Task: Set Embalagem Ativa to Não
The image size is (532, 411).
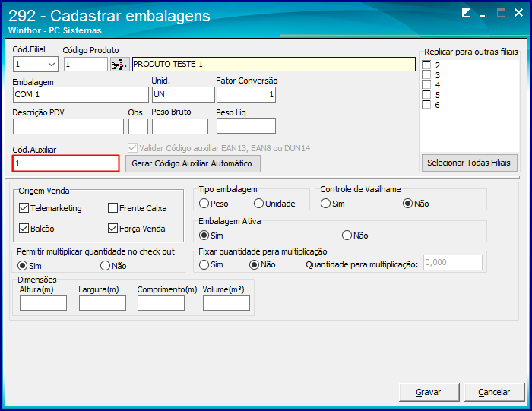Action: 347,235
